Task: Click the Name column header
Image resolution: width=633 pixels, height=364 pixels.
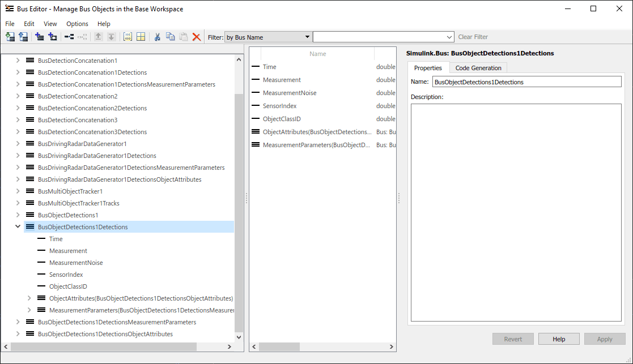Action: click(x=318, y=54)
